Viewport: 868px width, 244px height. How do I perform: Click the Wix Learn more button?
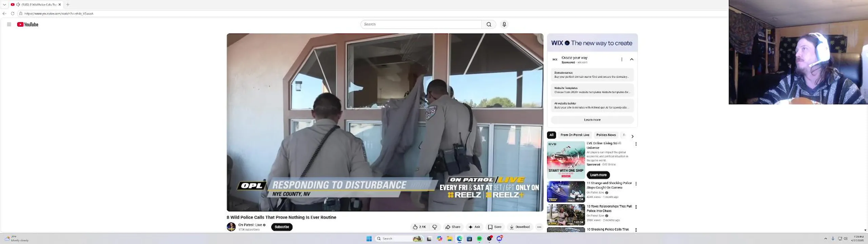coord(592,120)
